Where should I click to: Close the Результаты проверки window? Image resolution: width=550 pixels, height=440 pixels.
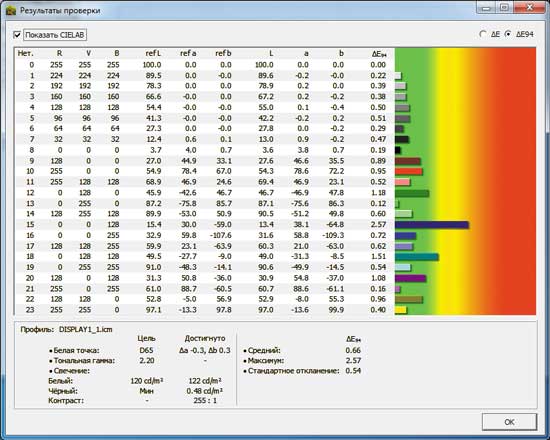point(530,7)
